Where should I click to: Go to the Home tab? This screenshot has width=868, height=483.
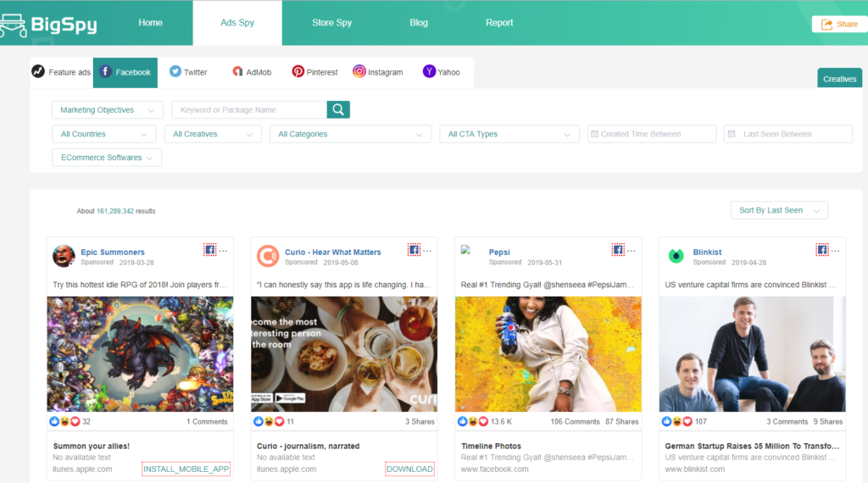click(x=151, y=23)
